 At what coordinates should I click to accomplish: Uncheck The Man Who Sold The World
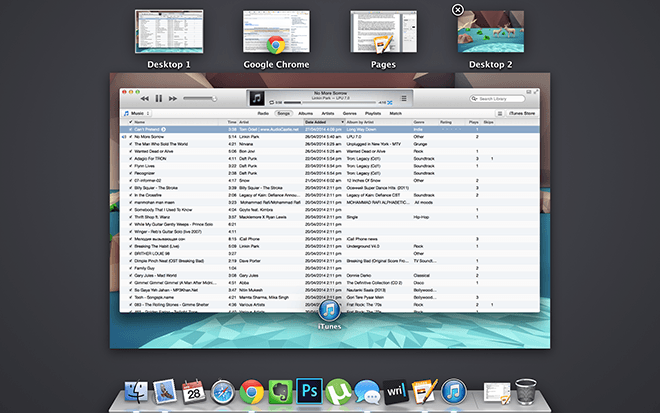[130, 144]
